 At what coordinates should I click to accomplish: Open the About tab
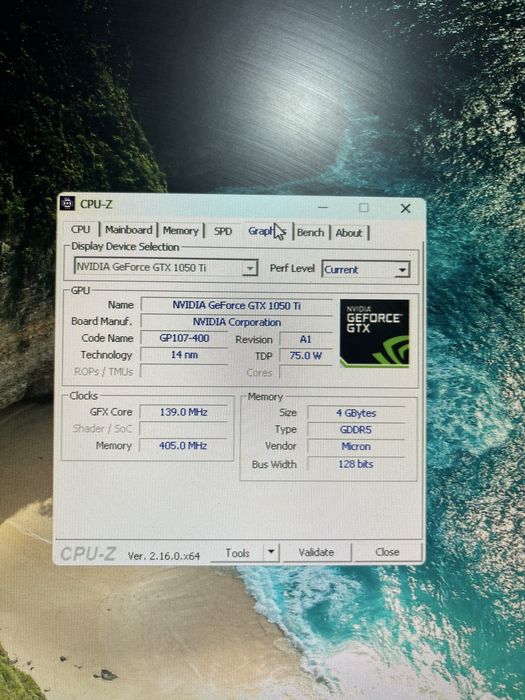(349, 233)
